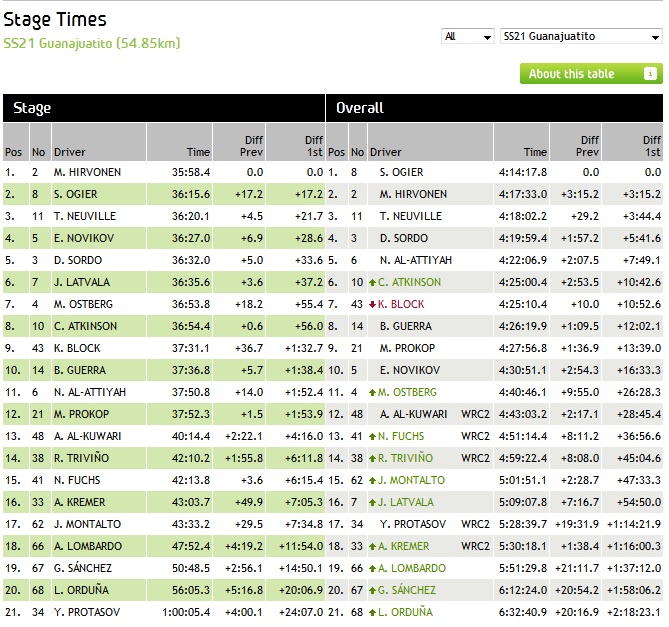Expand the SS21 Guanajuatito stage selector
This screenshot has height=627, width=669.
coord(580,36)
